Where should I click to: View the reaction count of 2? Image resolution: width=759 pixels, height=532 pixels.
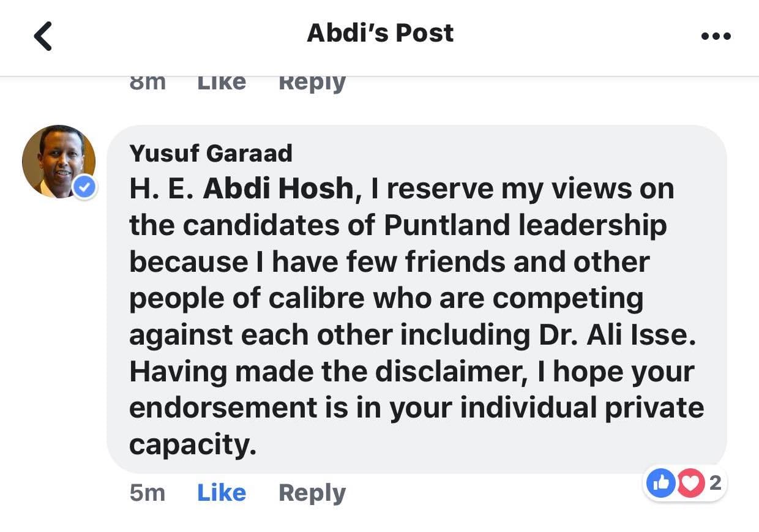coord(714,484)
